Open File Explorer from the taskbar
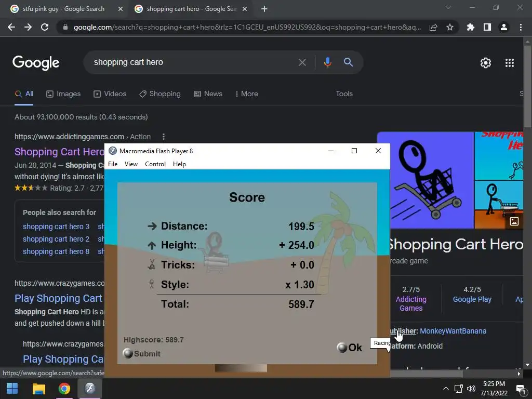The width and height of the screenshot is (532, 399). click(x=38, y=389)
